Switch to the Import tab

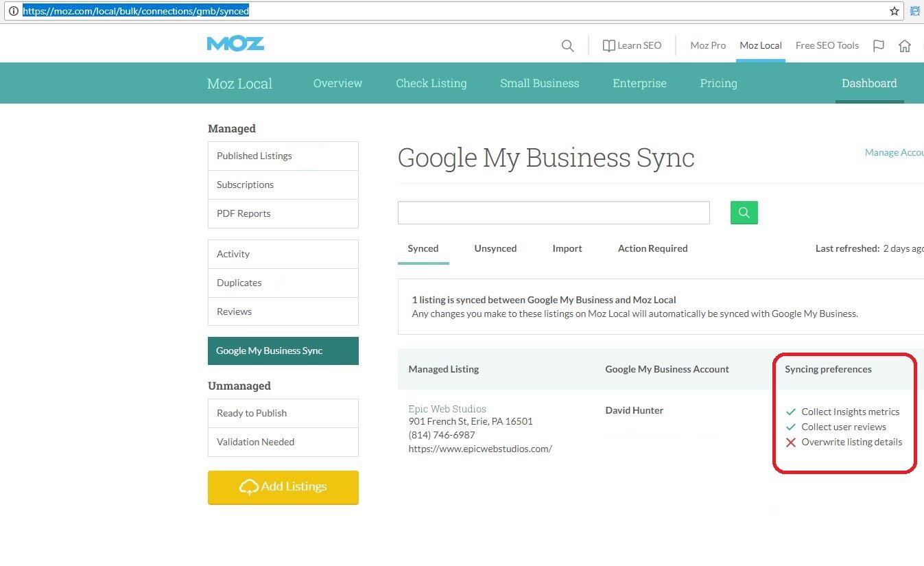coord(567,248)
